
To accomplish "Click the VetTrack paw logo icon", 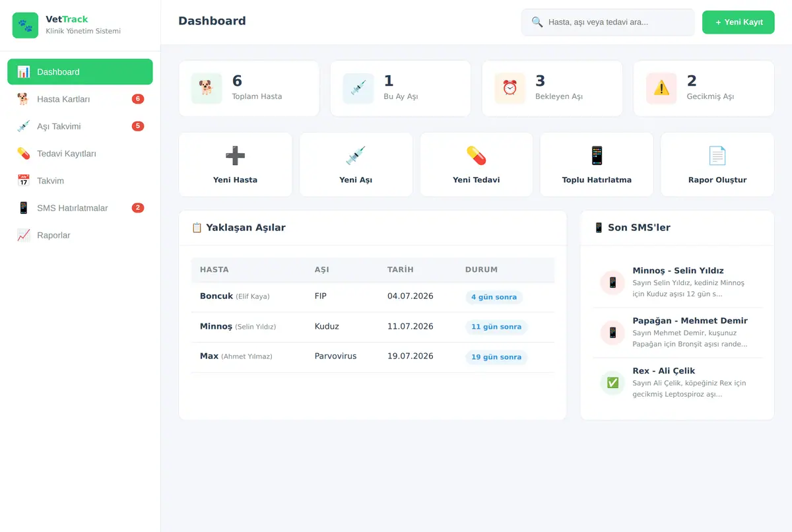I will coord(25,25).
